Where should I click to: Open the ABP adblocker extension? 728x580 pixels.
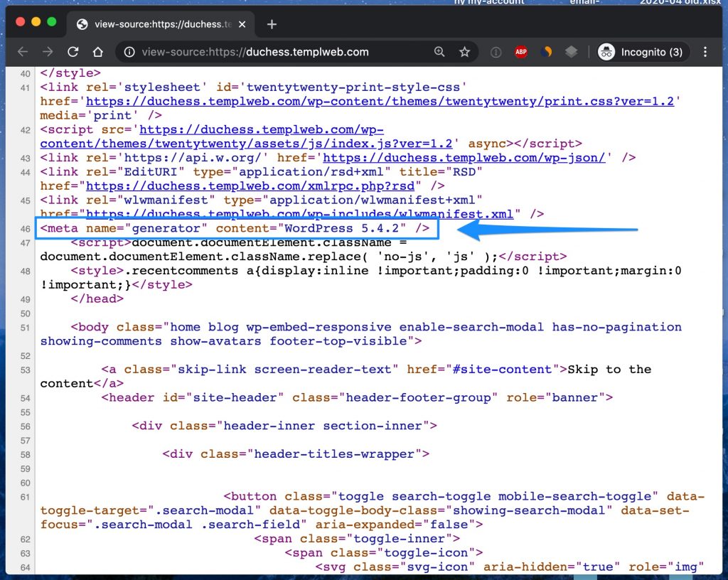(x=520, y=51)
